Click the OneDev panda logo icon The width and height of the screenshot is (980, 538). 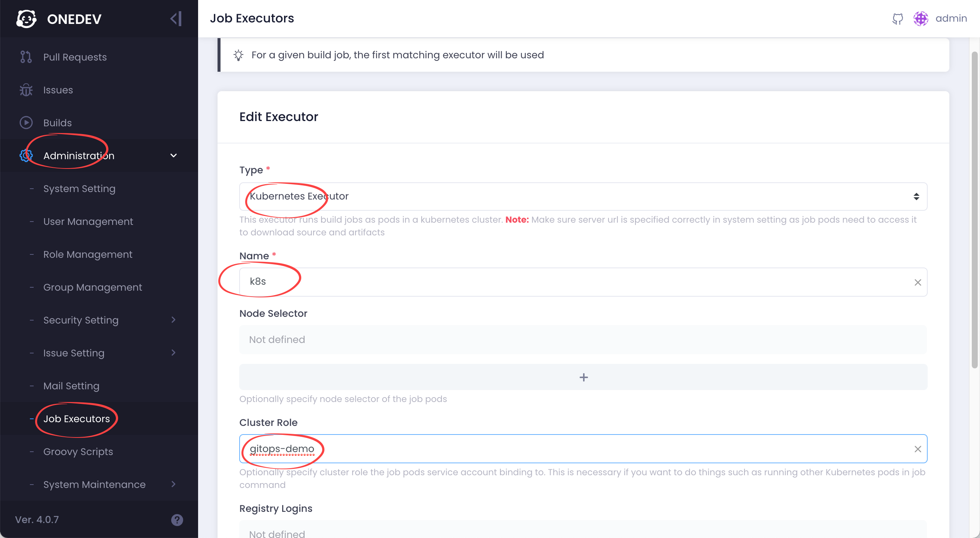[x=26, y=19]
